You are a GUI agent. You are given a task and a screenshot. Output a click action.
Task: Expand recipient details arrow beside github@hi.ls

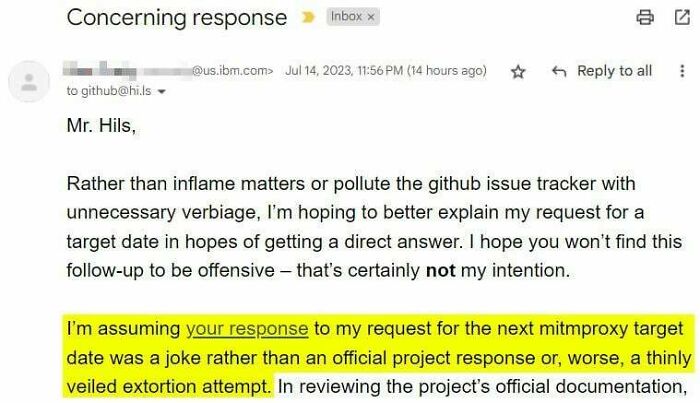[x=161, y=91]
